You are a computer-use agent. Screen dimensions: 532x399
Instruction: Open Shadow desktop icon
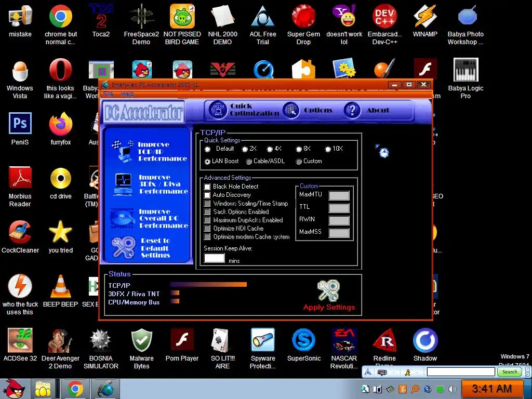tap(425, 345)
